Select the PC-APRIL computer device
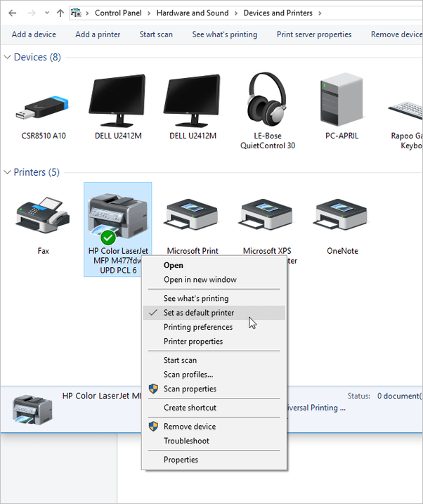423x504 pixels. [x=341, y=99]
